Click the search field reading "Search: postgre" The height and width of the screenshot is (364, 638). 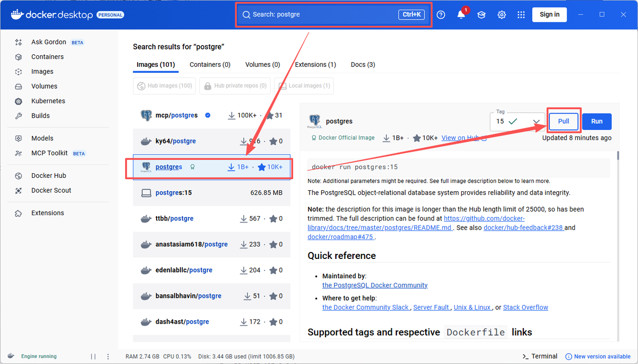(333, 14)
